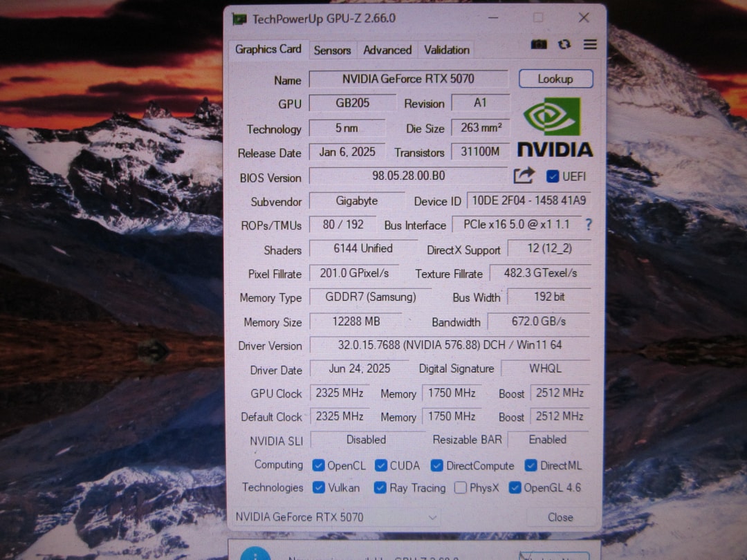Image resolution: width=747 pixels, height=560 pixels.
Task: Toggle the OpenCL checkbox
Action: [318, 465]
